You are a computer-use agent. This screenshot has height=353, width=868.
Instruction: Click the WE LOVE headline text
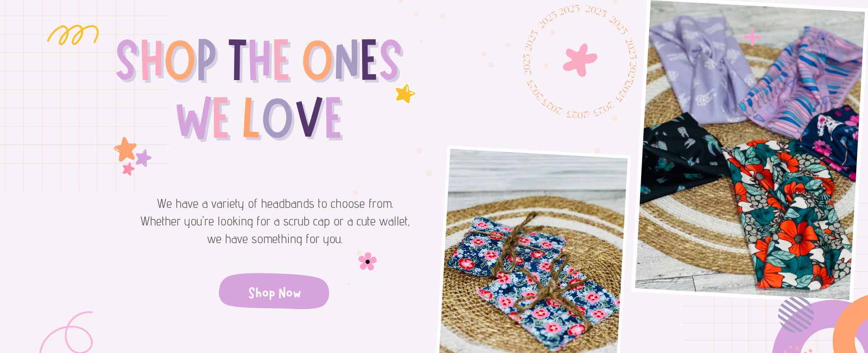[259, 118]
